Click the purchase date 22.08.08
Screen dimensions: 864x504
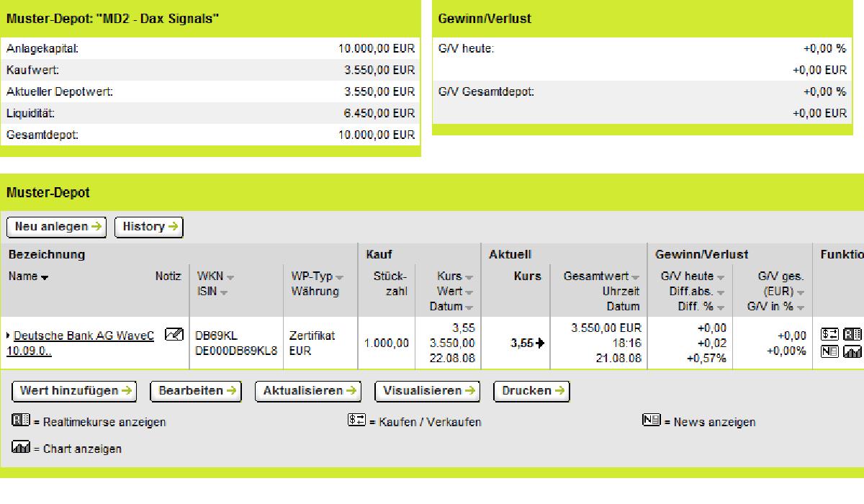(x=454, y=359)
